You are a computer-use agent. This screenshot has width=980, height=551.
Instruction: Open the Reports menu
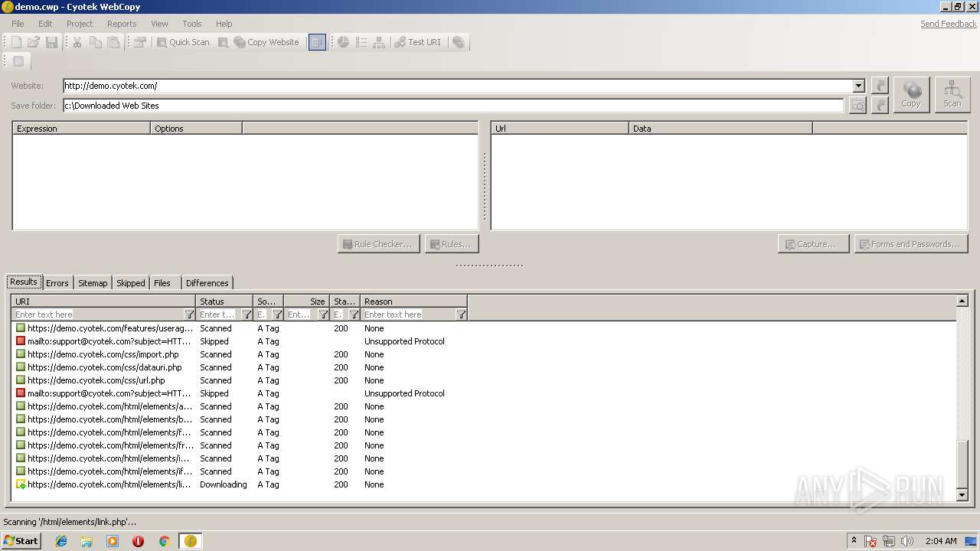tap(122, 24)
